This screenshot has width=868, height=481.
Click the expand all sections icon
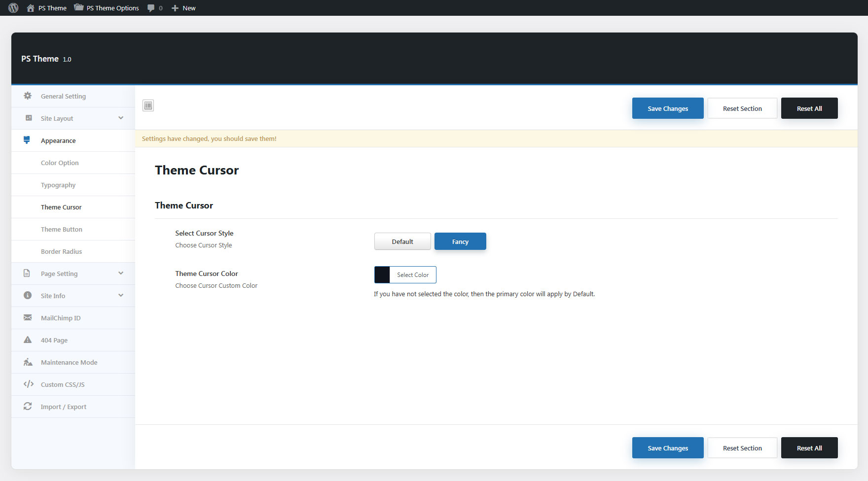[148, 105]
